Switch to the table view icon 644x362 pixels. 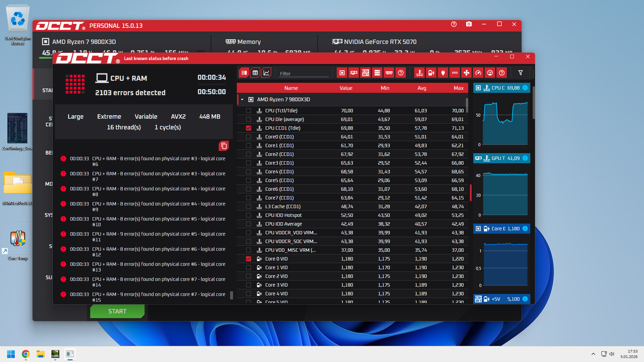(x=255, y=73)
